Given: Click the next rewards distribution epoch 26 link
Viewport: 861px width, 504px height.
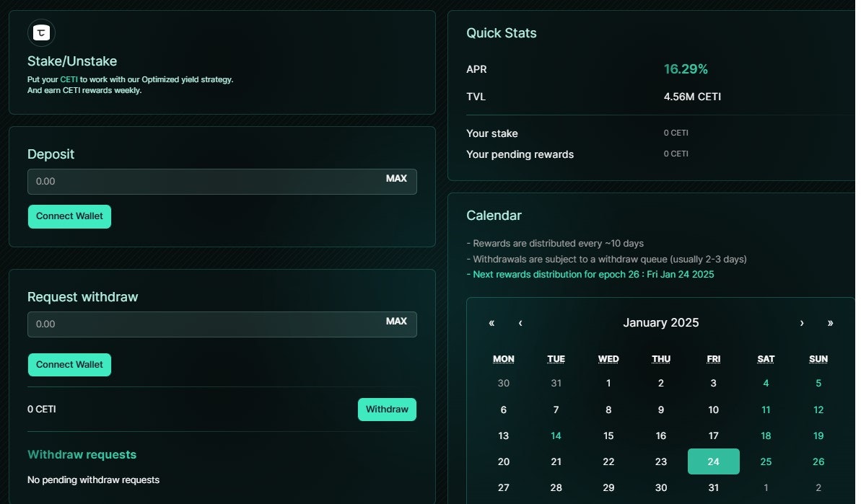Looking at the screenshot, I should 591,274.
